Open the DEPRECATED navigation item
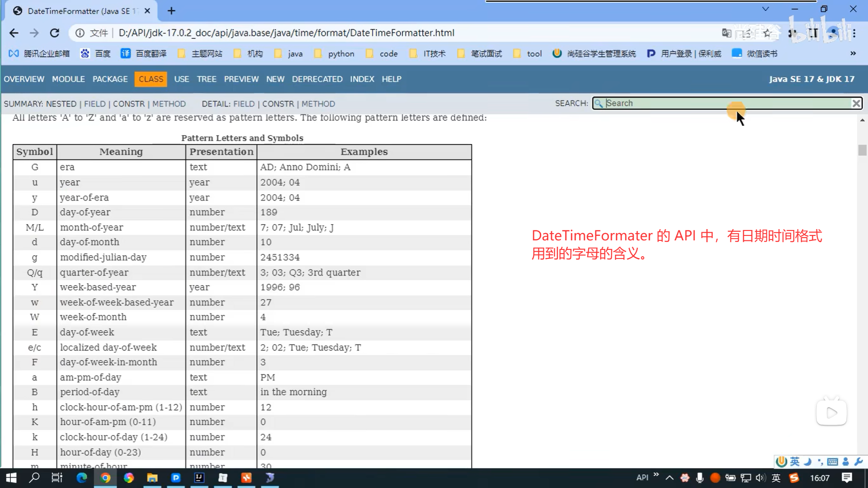 (x=317, y=79)
